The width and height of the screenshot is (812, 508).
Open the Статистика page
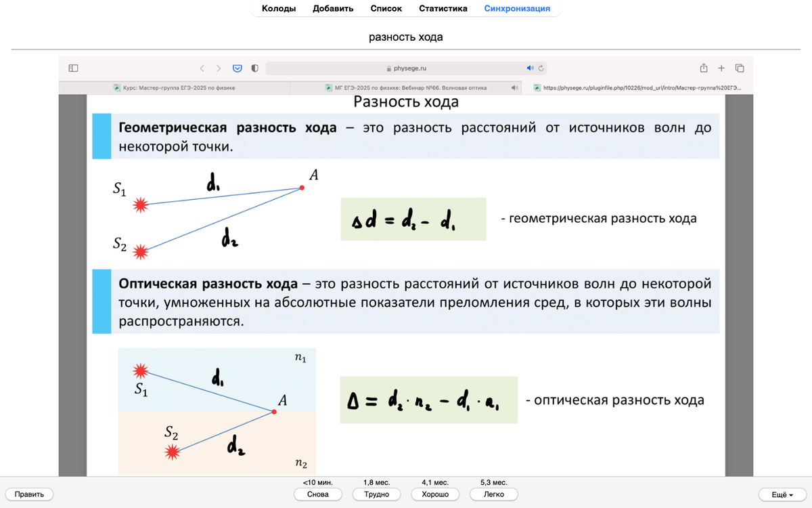point(443,9)
